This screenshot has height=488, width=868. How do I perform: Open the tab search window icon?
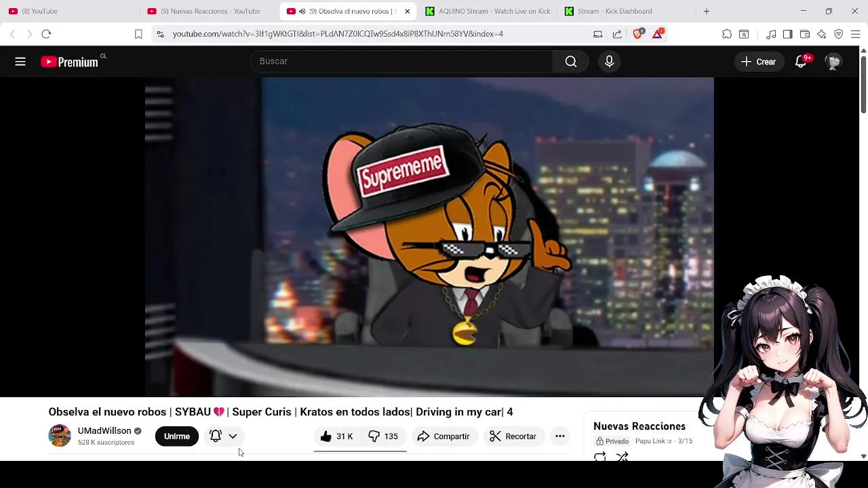pos(744,34)
